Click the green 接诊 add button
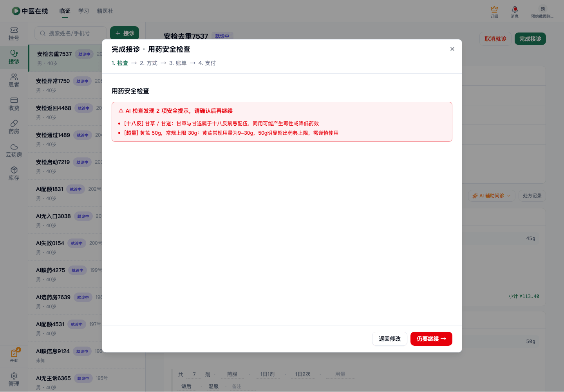 point(125,33)
